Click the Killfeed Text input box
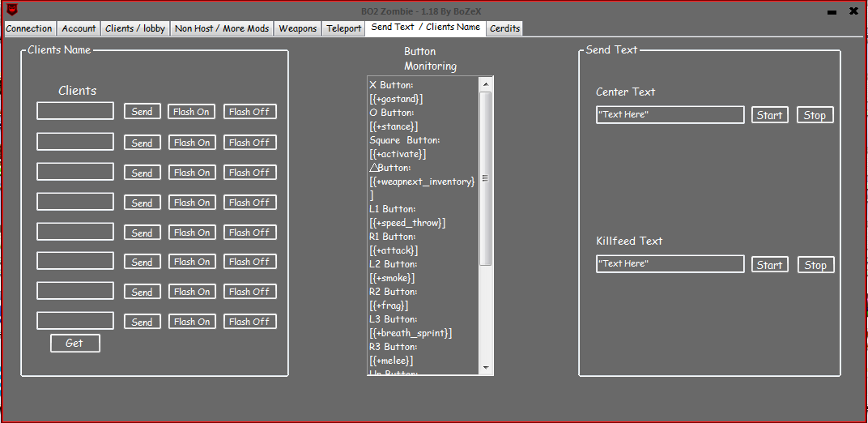This screenshot has height=423, width=868. click(x=670, y=263)
